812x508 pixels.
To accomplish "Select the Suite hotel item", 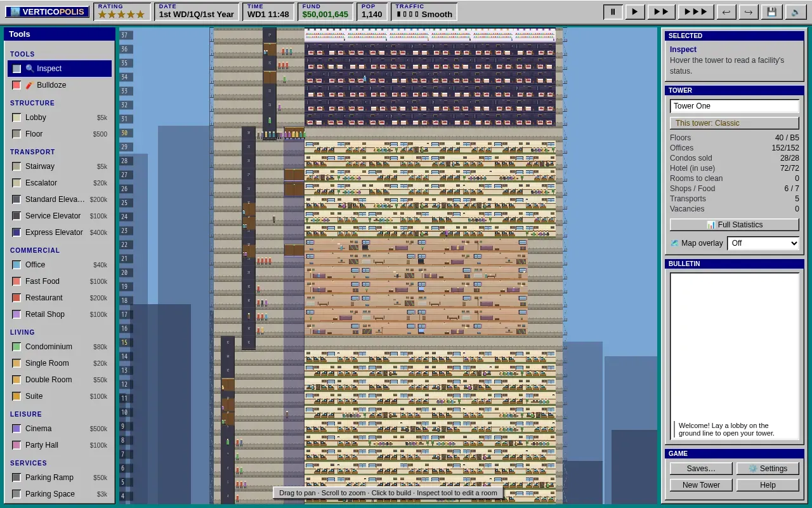I will (60, 396).
